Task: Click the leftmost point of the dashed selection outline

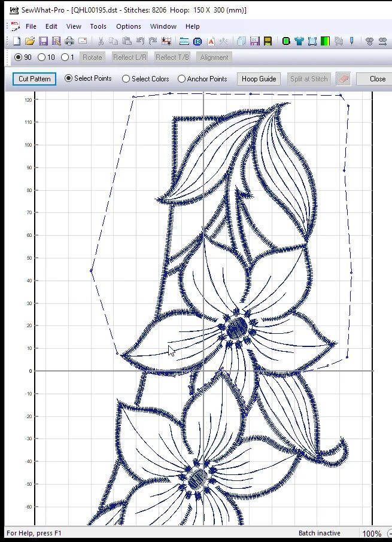Action: pyautogui.click(x=91, y=270)
